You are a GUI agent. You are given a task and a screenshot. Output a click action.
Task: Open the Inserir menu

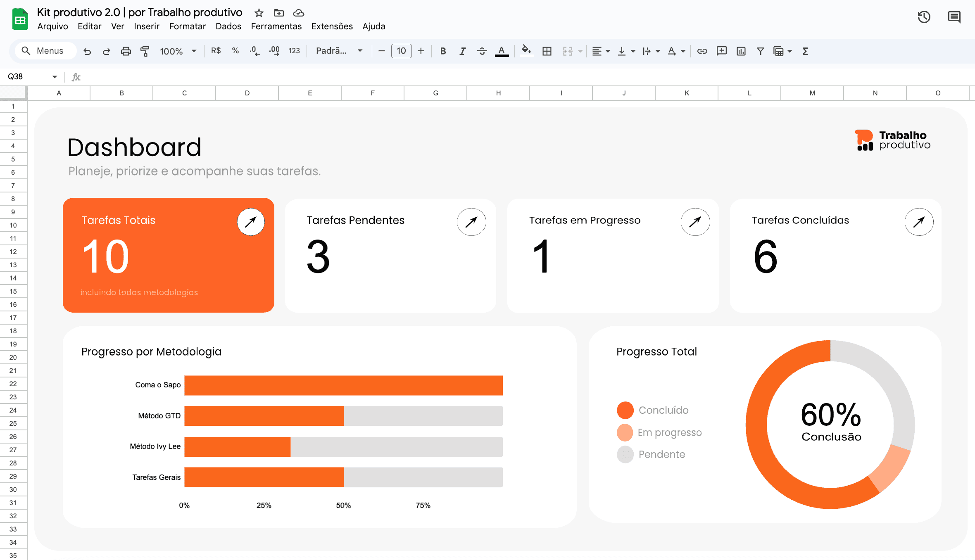(x=147, y=26)
